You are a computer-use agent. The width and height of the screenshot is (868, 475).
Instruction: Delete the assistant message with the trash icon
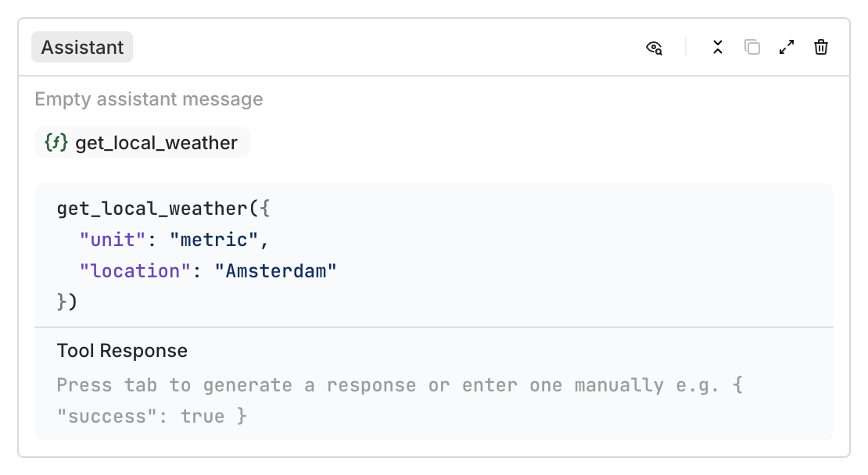click(820, 48)
